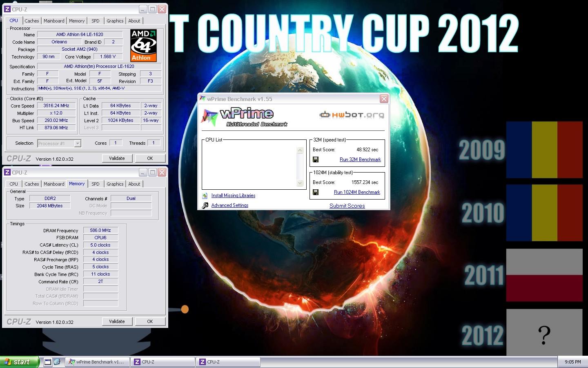Click the top CPU-Z title bar icon

pyautogui.click(x=7, y=9)
